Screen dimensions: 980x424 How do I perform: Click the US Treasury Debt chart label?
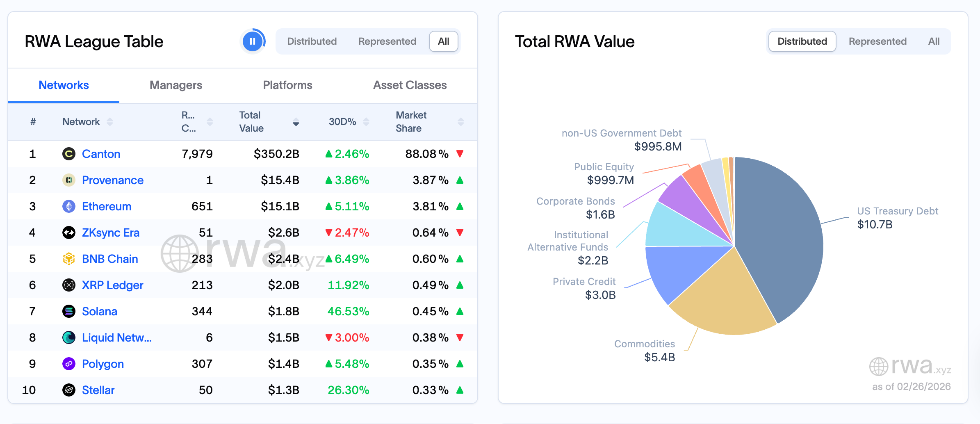pyautogui.click(x=898, y=218)
